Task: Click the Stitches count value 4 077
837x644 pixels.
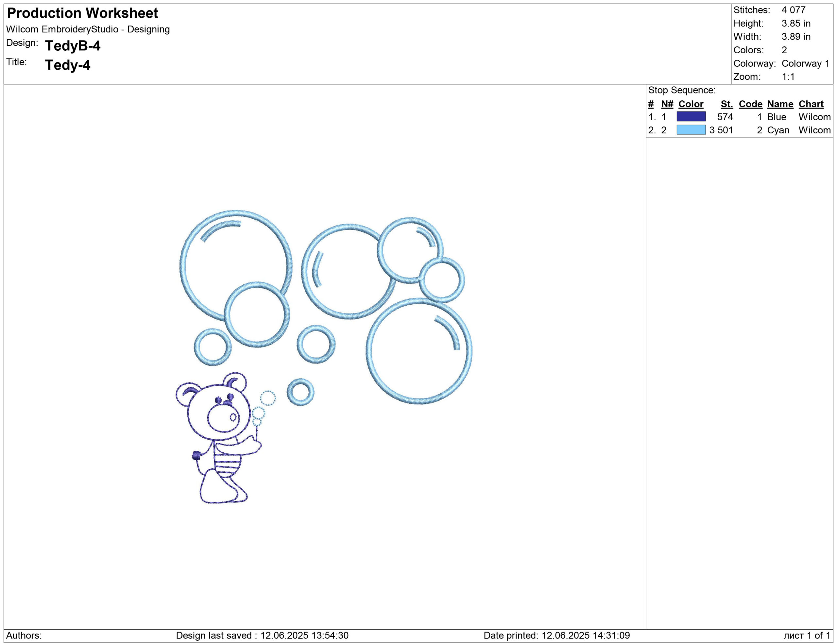Action: (x=793, y=10)
